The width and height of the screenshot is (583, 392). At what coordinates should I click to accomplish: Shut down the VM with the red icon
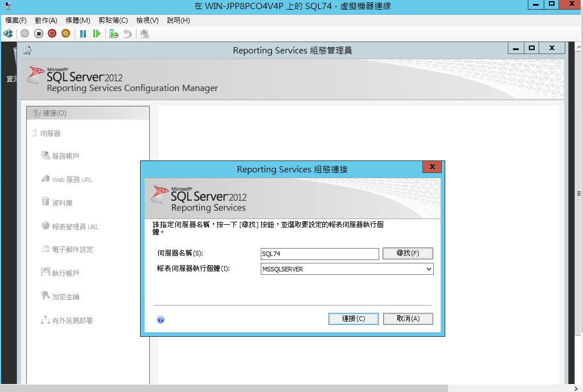(52, 34)
